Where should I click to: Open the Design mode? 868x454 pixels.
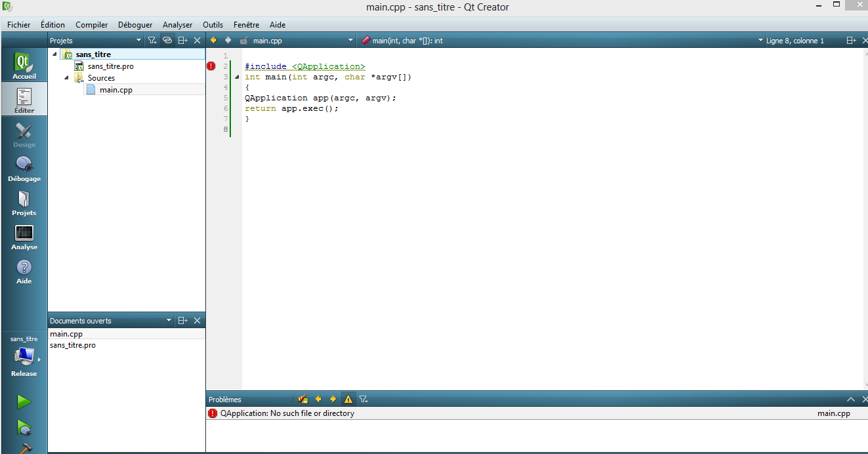(24, 134)
